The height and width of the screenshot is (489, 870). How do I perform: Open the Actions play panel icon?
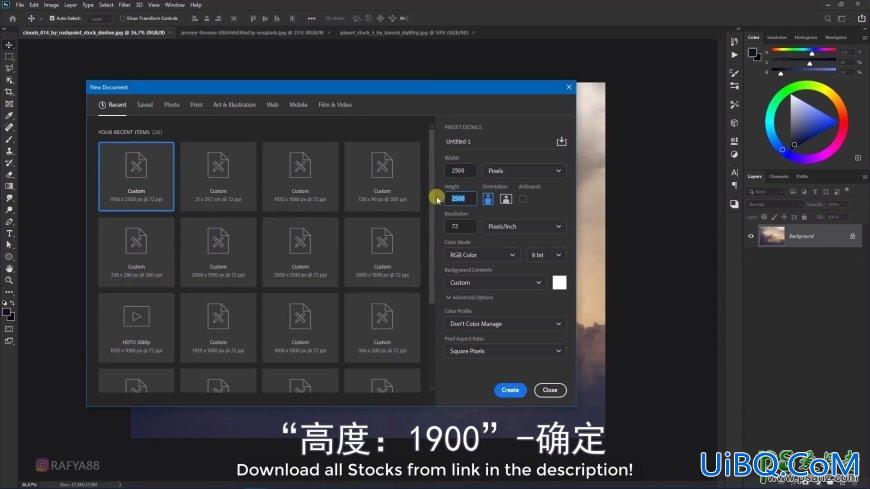734,55
